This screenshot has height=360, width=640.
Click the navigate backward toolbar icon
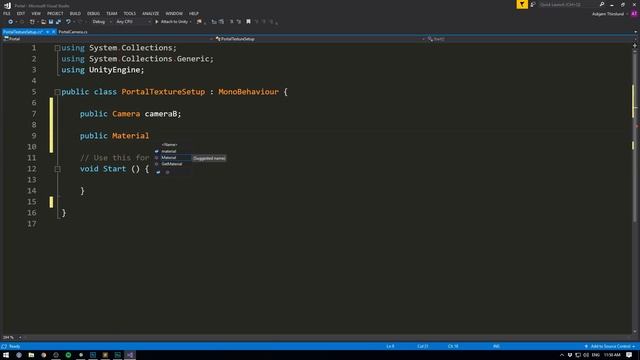point(11,22)
